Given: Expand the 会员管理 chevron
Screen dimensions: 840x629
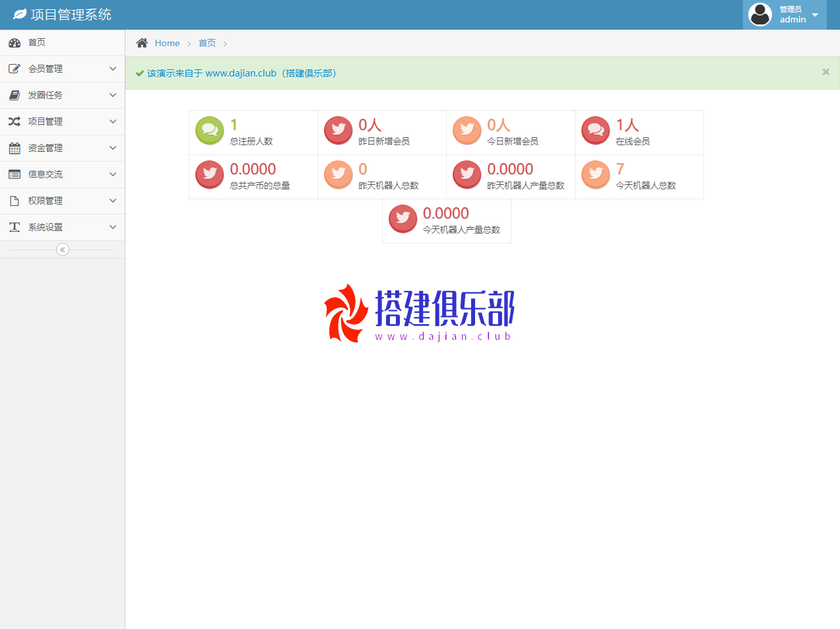Looking at the screenshot, I should pyautogui.click(x=113, y=69).
